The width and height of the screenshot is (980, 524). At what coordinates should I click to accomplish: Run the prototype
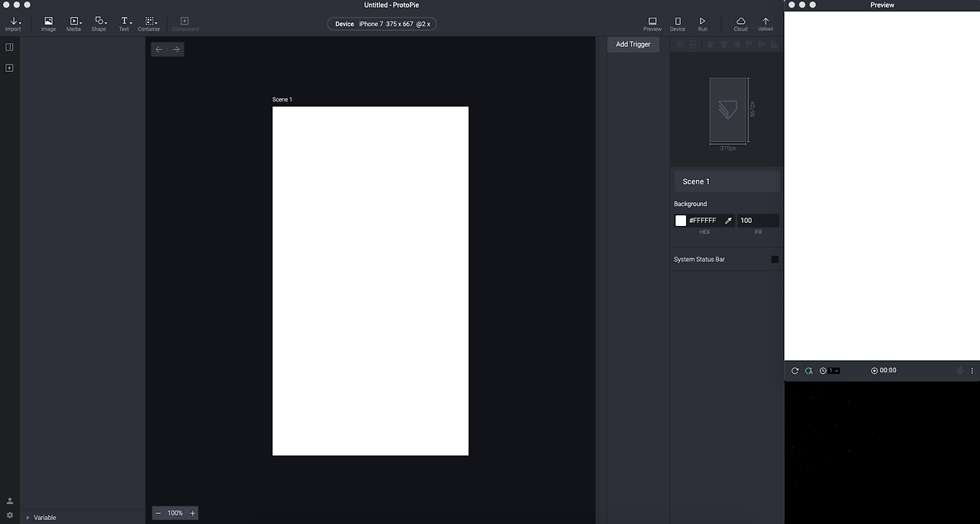703,24
